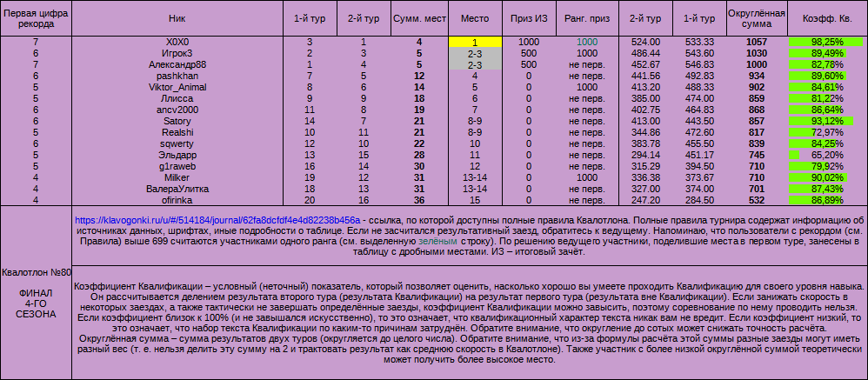Select the place sum 36 for ofirinka
The image size is (868, 380).
coord(419,201)
